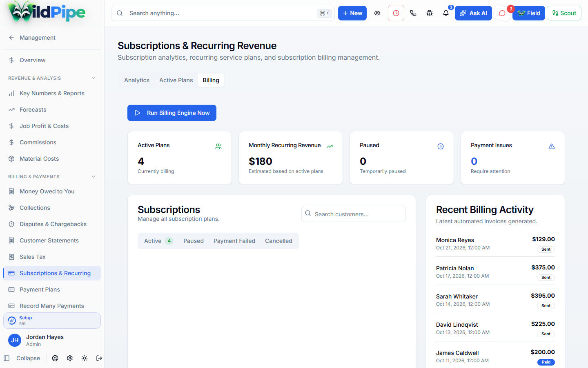Open Customer Statements
The width and height of the screenshot is (588, 368).
pos(52,240)
